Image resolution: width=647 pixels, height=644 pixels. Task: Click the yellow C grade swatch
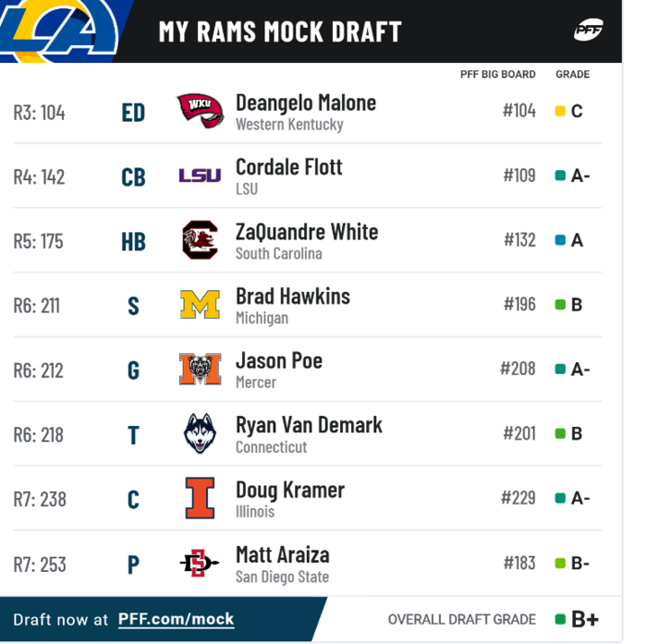point(560,112)
